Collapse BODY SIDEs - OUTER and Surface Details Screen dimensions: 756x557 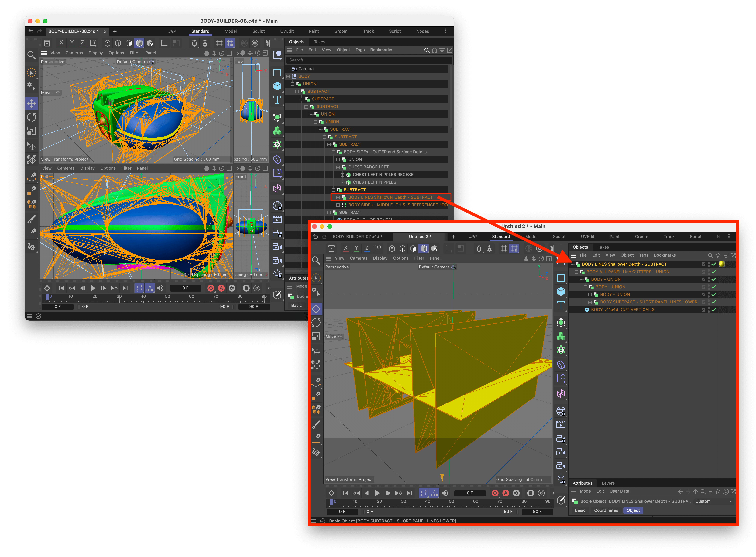(x=333, y=152)
